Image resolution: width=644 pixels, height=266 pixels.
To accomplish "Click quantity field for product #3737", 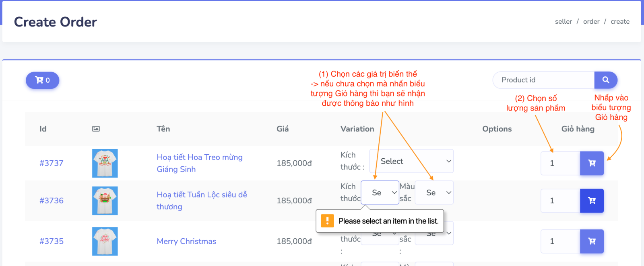I will point(560,163).
